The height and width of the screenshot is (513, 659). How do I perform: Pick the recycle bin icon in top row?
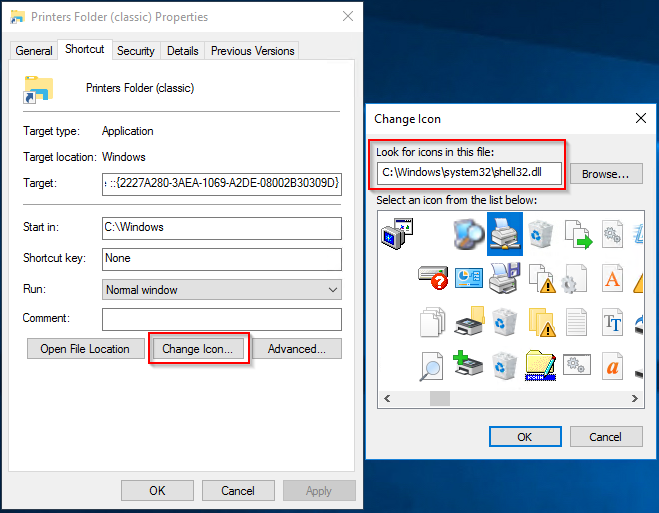pyautogui.click(x=540, y=234)
